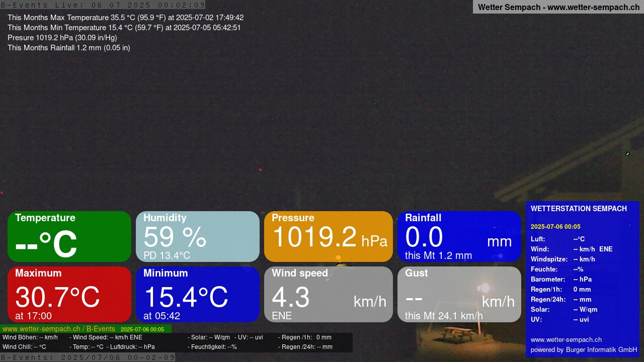The width and height of the screenshot is (644, 362).
Task: Click the Windspitze row in station panel
Action: click(563, 259)
